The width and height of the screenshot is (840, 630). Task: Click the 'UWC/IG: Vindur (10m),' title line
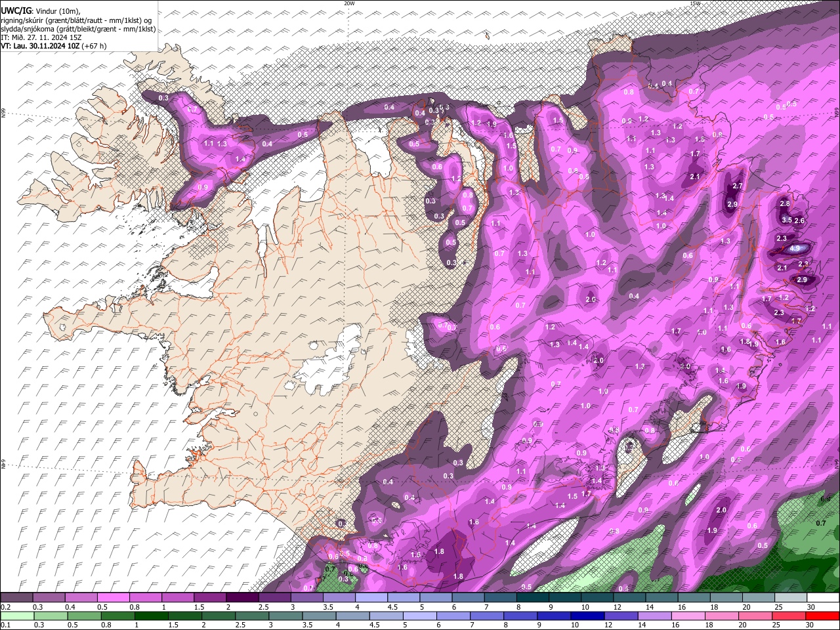[41, 11]
